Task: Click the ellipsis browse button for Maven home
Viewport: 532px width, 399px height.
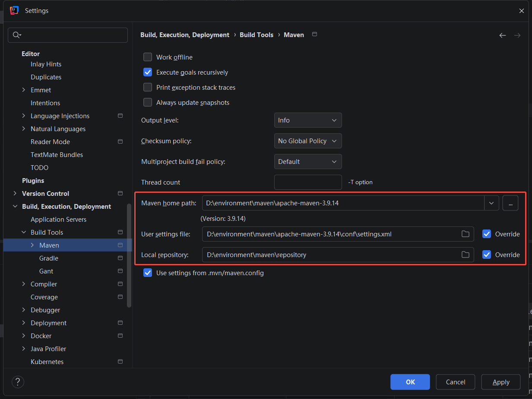Action: pos(510,203)
